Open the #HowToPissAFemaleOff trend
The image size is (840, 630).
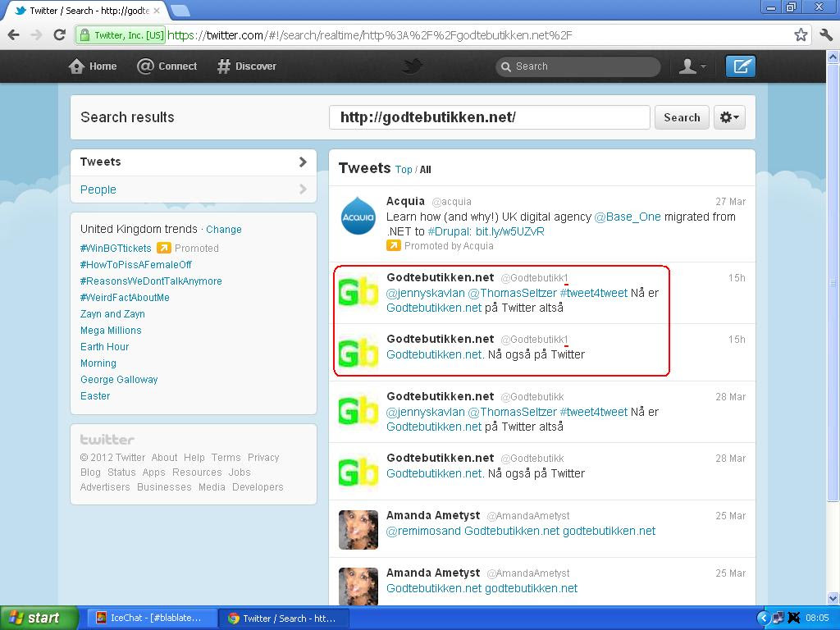pyautogui.click(x=136, y=265)
